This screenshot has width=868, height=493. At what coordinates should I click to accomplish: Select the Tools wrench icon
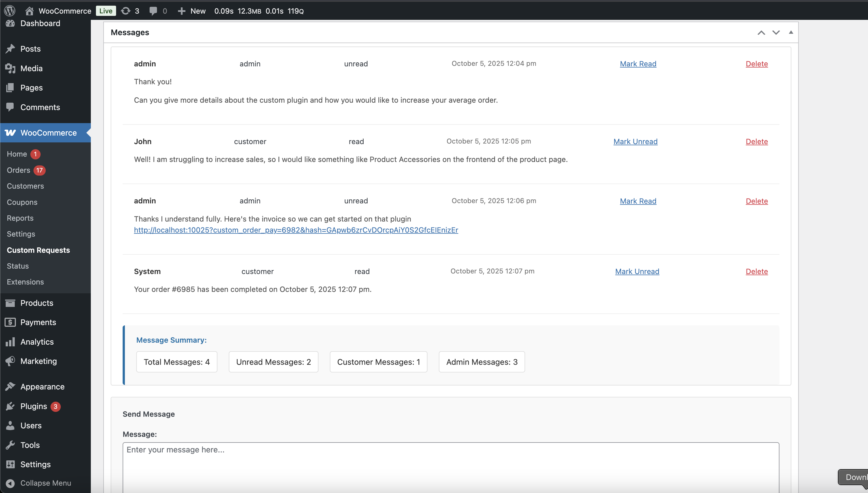tap(10, 445)
